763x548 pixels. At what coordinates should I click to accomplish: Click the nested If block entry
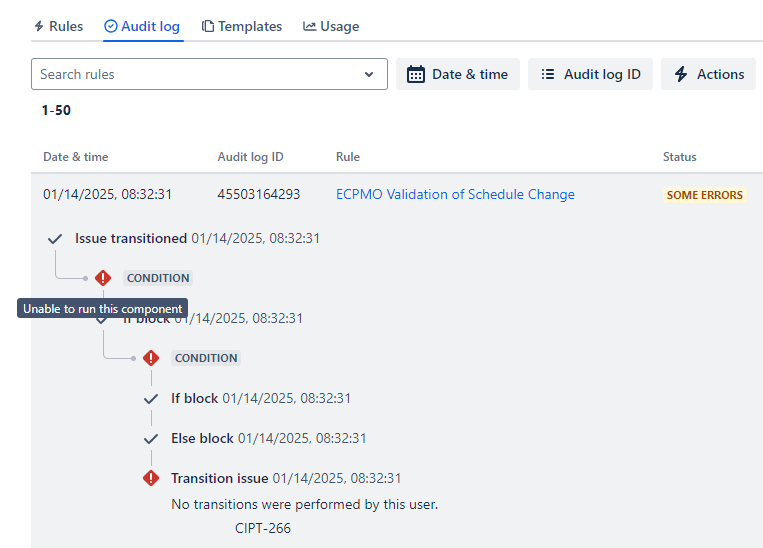[x=261, y=398]
